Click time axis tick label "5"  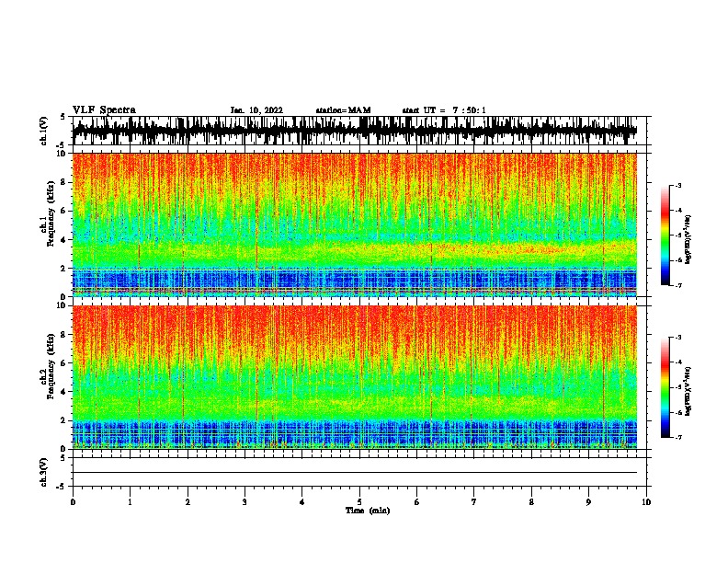click(359, 502)
